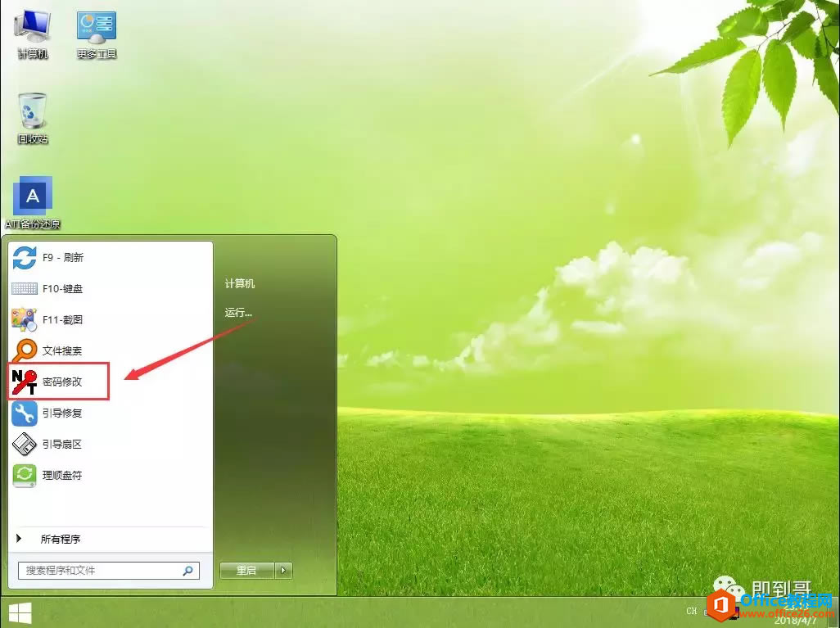This screenshot has width=840, height=628.
Task: Click the F11-截图 screenshot icon
Action: [24, 320]
